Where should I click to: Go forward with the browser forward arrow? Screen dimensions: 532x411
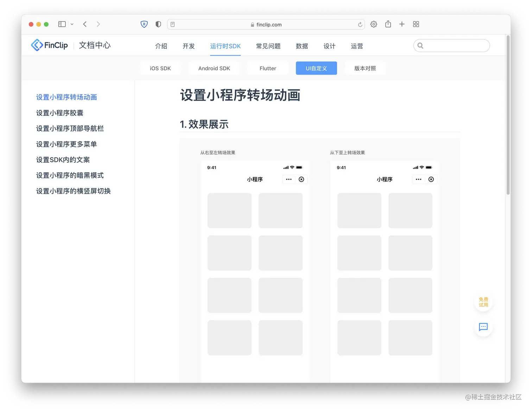[x=98, y=24]
